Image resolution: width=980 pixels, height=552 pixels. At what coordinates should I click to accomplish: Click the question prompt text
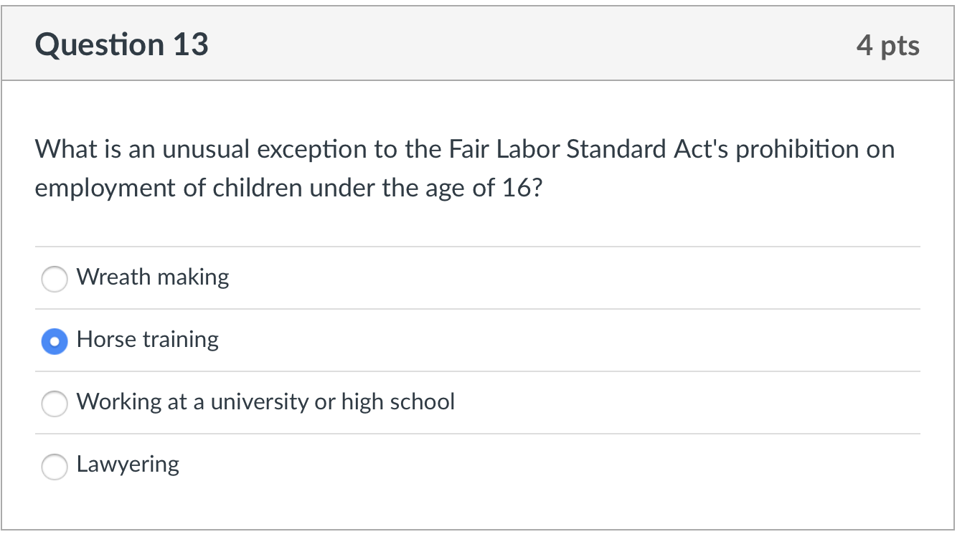pyautogui.click(x=465, y=168)
